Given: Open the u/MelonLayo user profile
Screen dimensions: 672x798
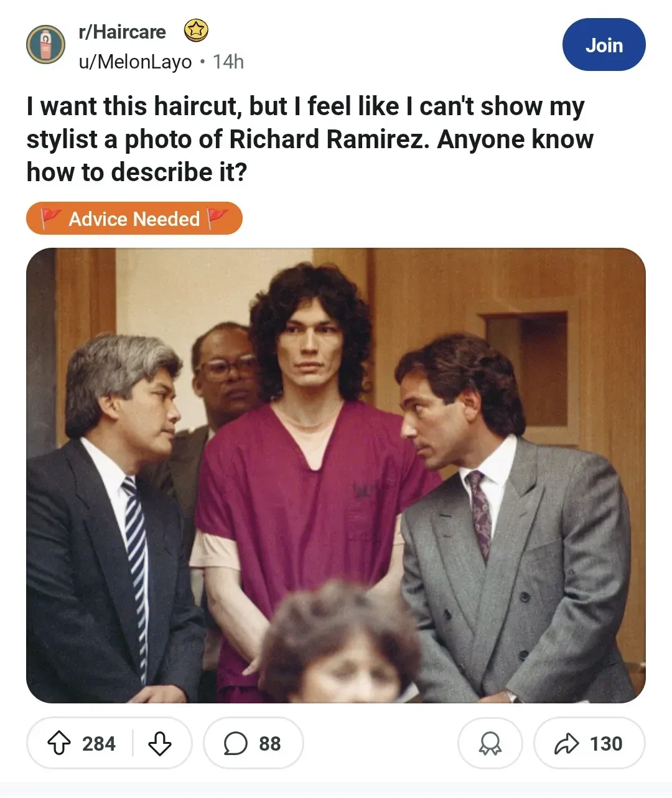Looking at the screenshot, I should pos(135,62).
